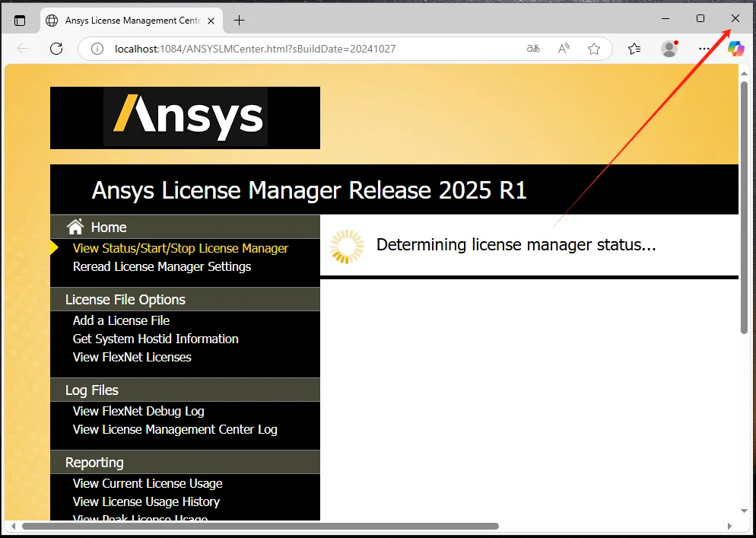
Task: Click 'Determining license manager status...' text
Action: pyautogui.click(x=516, y=244)
